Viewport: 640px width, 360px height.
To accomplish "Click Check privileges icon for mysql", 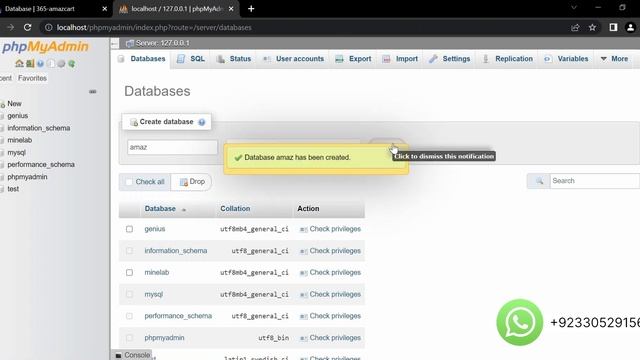I will [303, 295].
